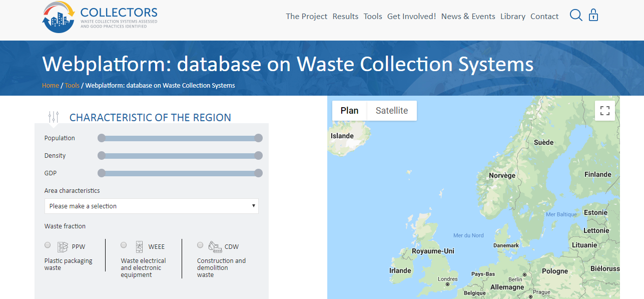Open the Get Involved! menu

[411, 16]
